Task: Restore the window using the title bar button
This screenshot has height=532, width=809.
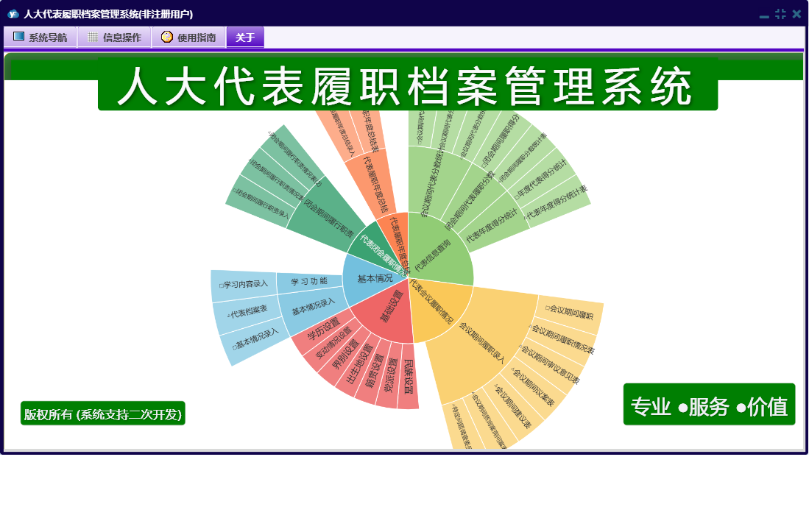Action: pos(780,14)
